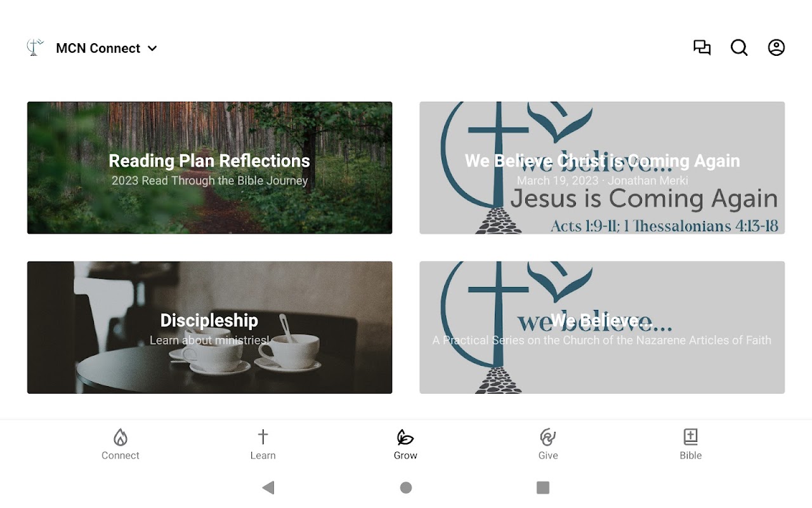Open Reading Plan Reflections card
Viewport: 812px width, 508px height.
tap(209, 168)
